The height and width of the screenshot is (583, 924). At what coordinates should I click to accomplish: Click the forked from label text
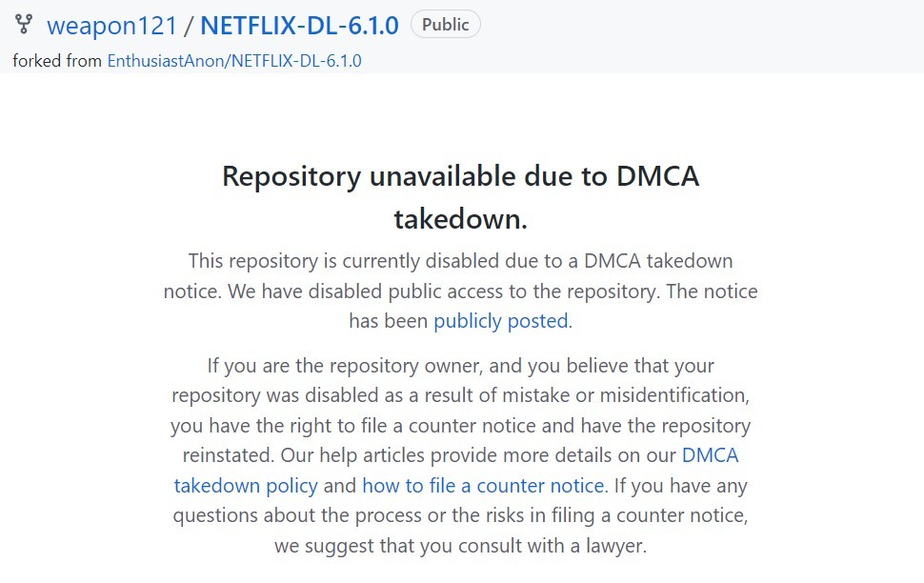coord(57,61)
